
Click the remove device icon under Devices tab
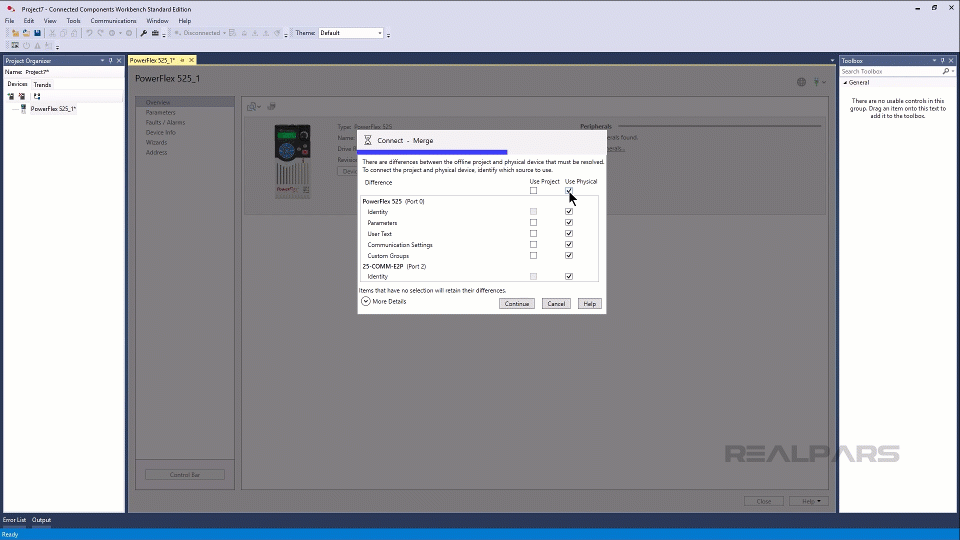pyautogui.click(x=21, y=96)
